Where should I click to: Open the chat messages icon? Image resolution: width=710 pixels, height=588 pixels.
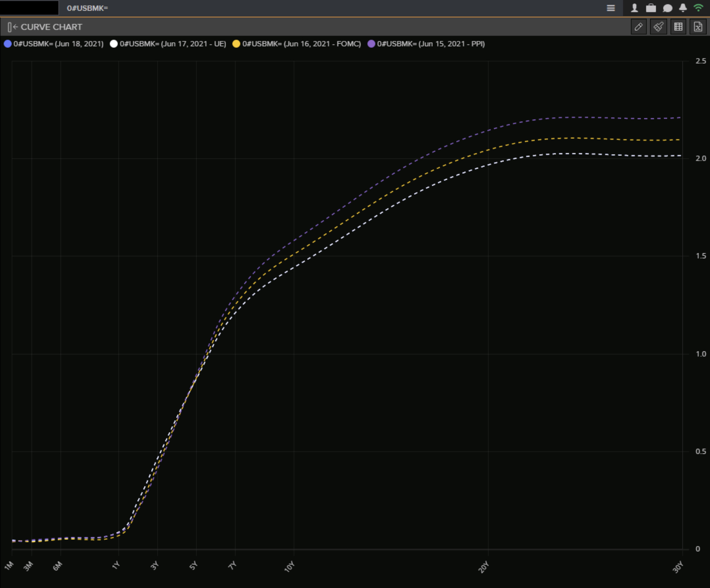(667, 8)
